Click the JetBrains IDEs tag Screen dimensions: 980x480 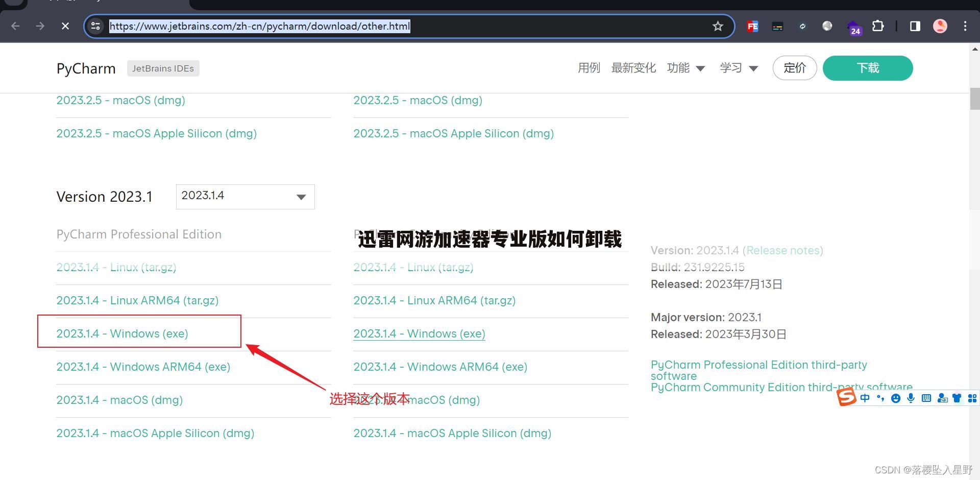(163, 68)
